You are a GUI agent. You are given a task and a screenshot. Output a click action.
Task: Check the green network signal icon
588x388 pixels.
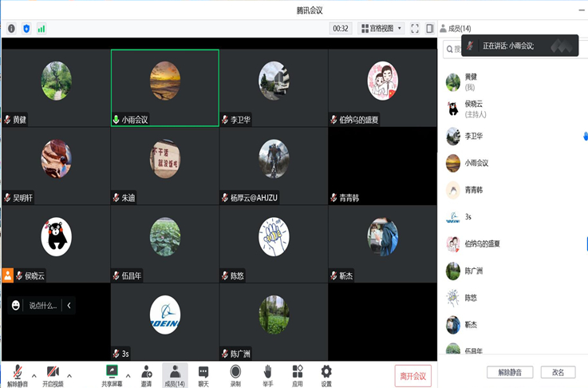41,29
